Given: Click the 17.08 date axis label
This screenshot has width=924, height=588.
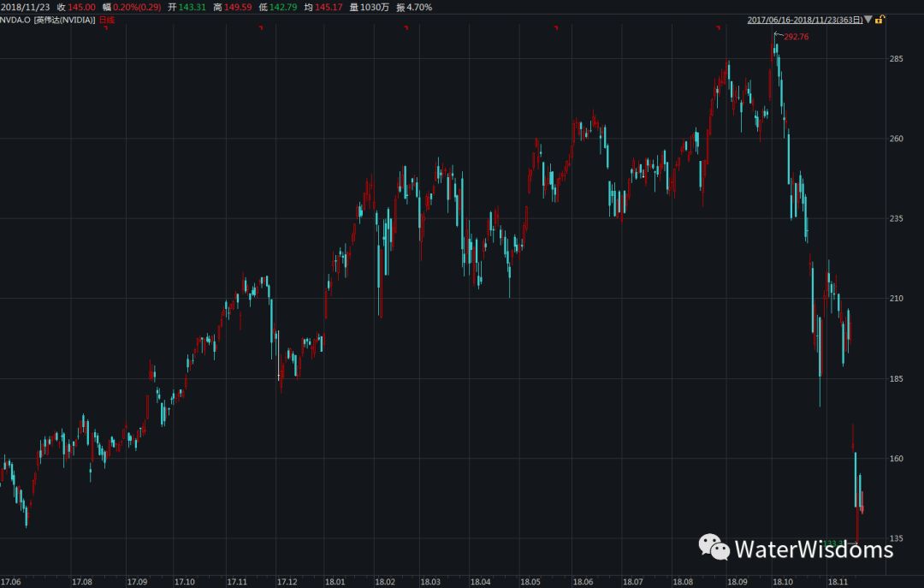Looking at the screenshot, I should tap(82, 582).
